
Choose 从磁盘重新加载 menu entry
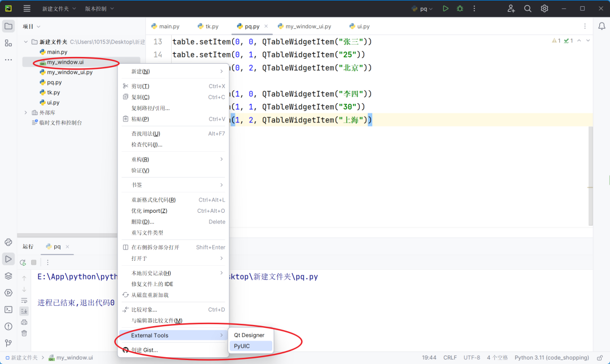click(173, 295)
